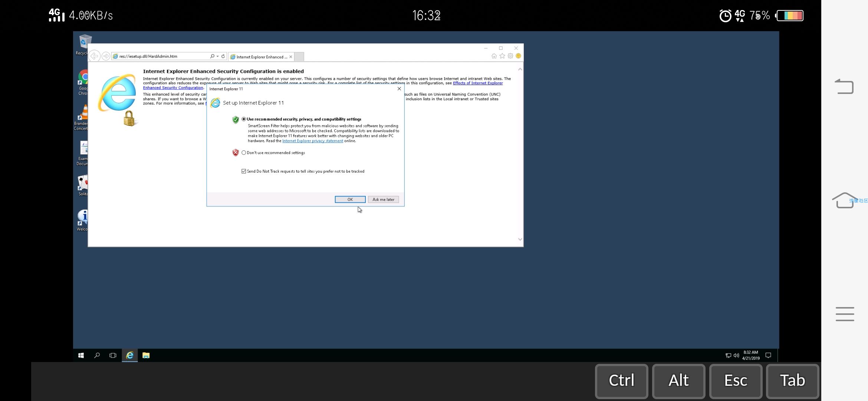
Task: Expand the address bar autocomplete dropdown arrow
Action: click(218, 56)
